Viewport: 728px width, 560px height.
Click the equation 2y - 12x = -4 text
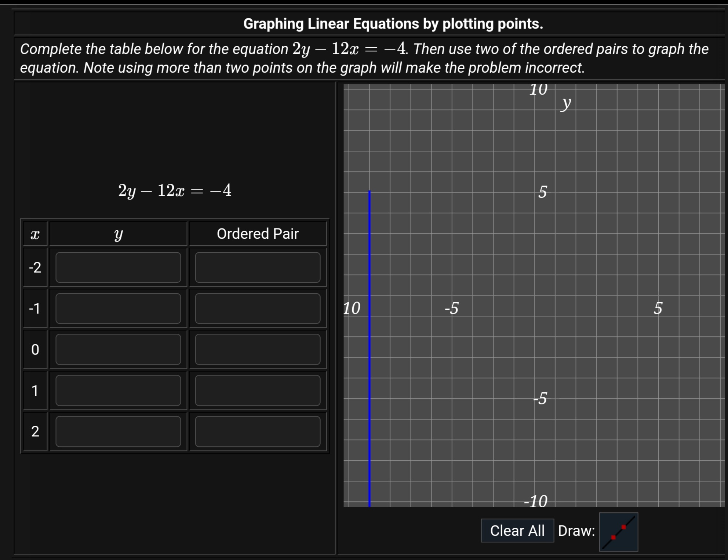click(175, 190)
